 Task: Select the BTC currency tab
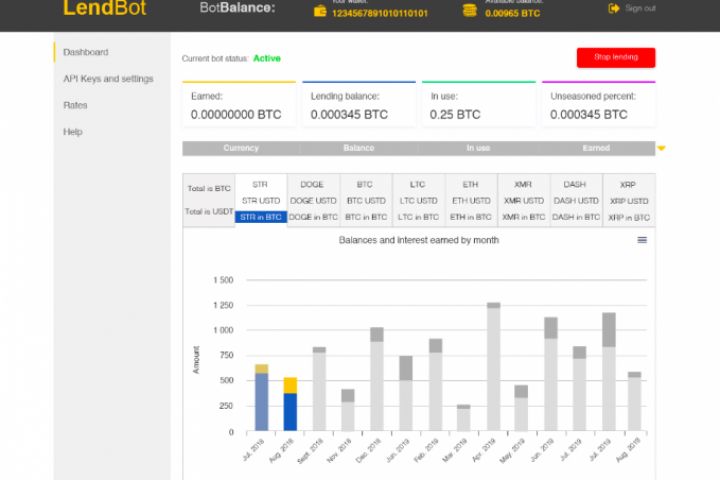coord(365,184)
